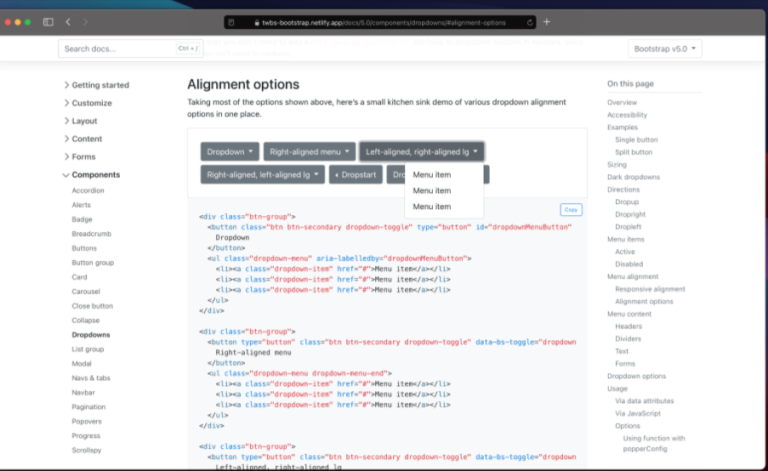This screenshot has width=768, height=471.
Task: Jump to Headers in On this page
Action: (628, 327)
